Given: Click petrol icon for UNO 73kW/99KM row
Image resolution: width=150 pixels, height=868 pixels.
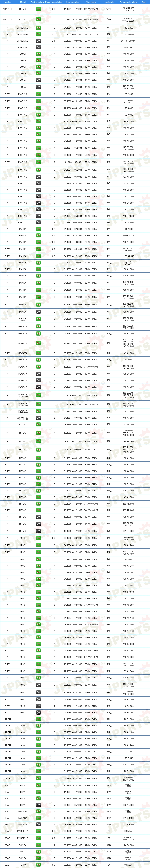Looking at the screenshot, I should [x=38, y=618].
